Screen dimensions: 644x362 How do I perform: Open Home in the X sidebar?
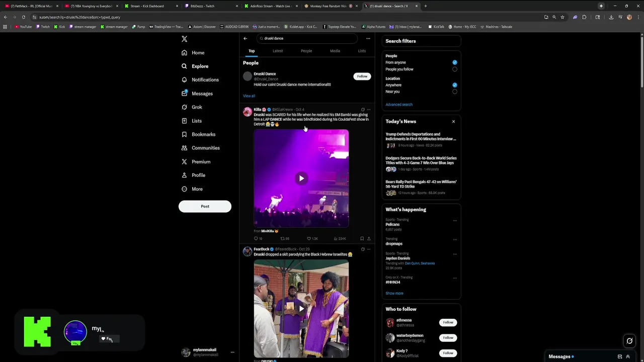(193, 53)
